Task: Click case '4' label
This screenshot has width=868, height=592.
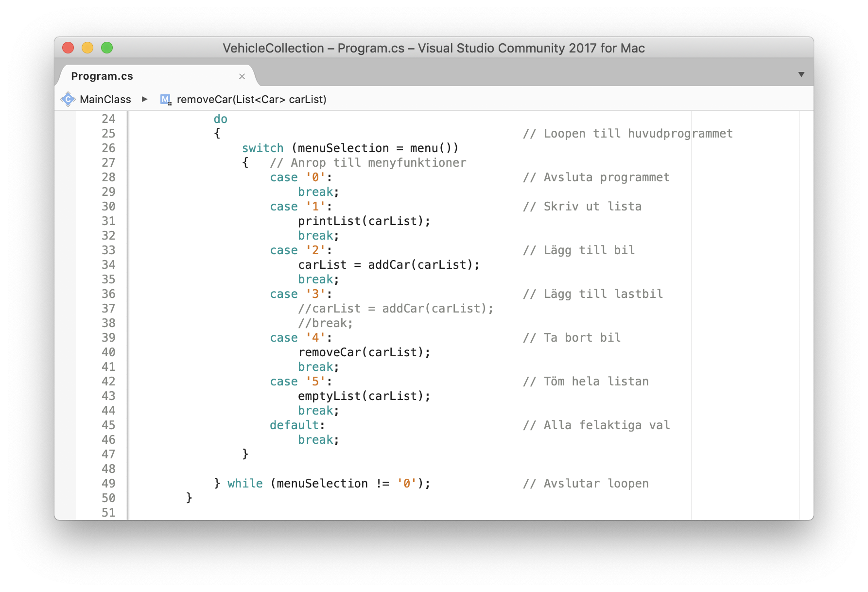Action: tap(301, 338)
